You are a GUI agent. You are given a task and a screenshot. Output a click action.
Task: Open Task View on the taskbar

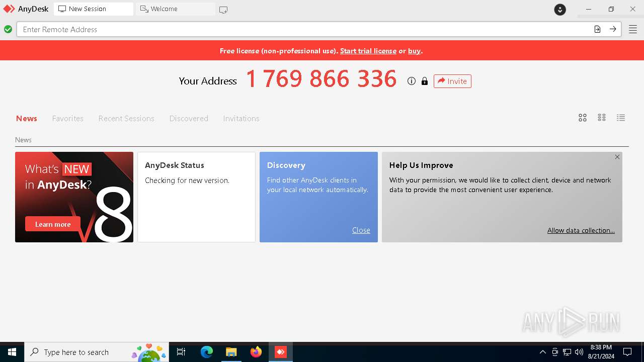(181, 352)
